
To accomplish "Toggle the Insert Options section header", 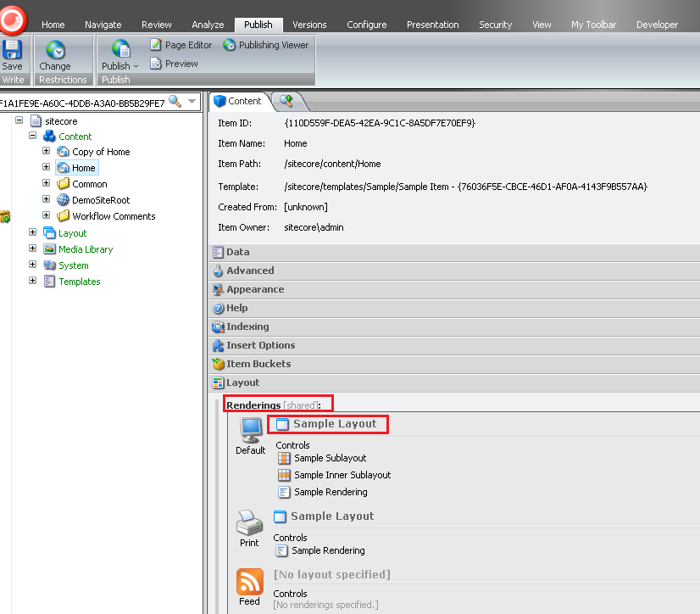I will pos(454,345).
